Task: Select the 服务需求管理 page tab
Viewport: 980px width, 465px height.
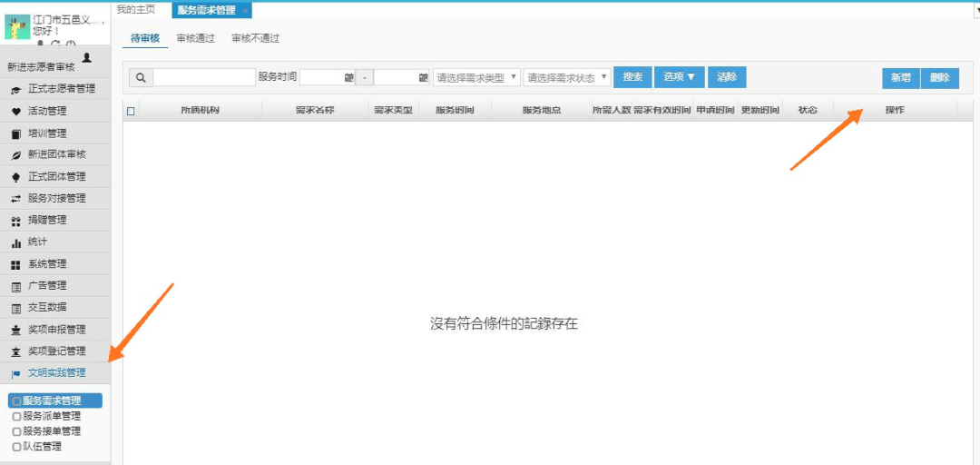Action: pos(207,11)
